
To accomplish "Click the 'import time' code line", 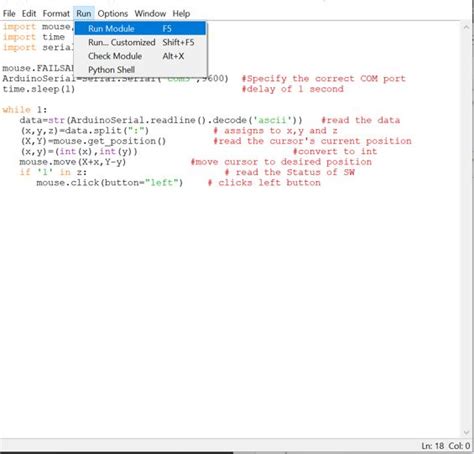I will [34, 37].
